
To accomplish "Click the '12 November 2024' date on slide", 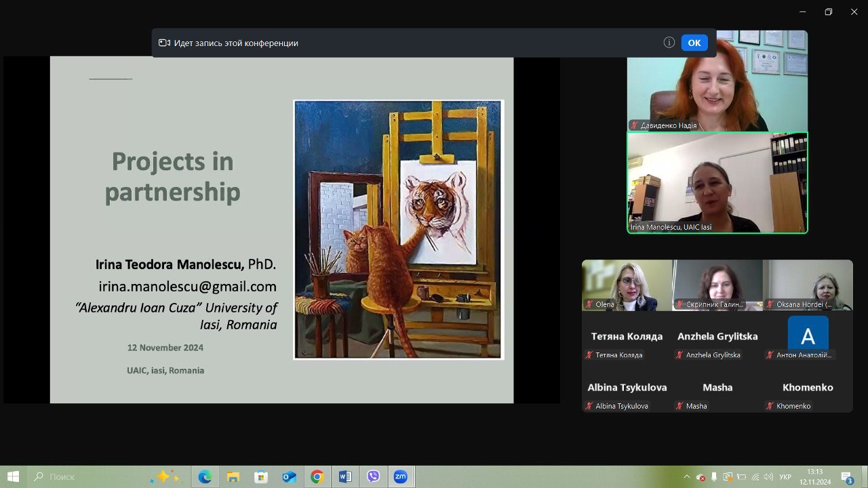I will point(165,348).
